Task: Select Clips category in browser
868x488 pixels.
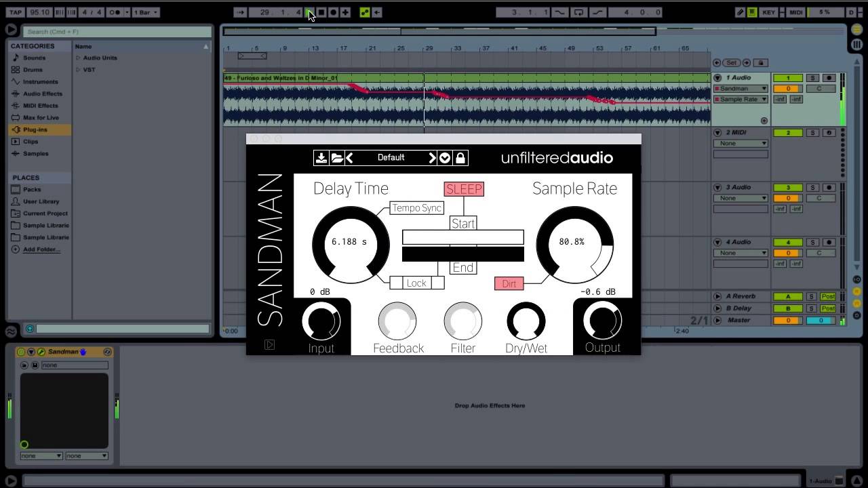Action: (31, 142)
